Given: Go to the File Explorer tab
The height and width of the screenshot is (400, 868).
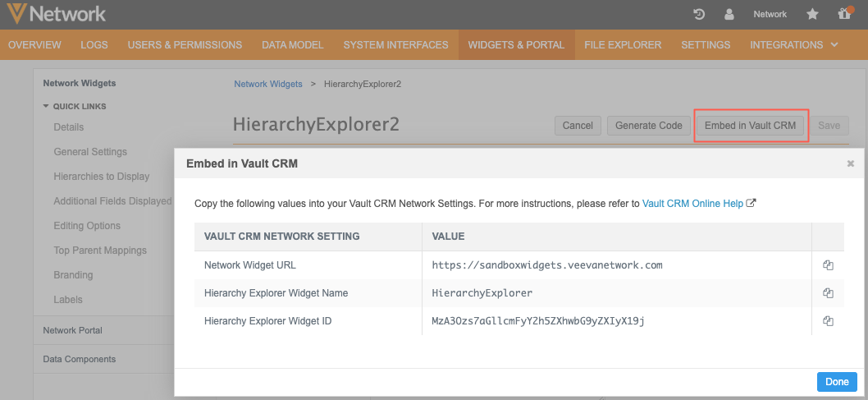Looking at the screenshot, I should pos(623,45).
